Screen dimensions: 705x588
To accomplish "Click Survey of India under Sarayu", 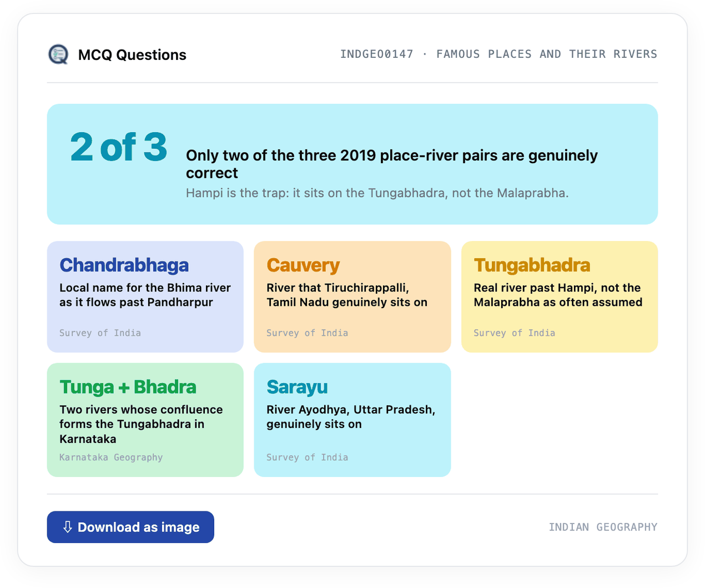I will click(x=308, y=457).
